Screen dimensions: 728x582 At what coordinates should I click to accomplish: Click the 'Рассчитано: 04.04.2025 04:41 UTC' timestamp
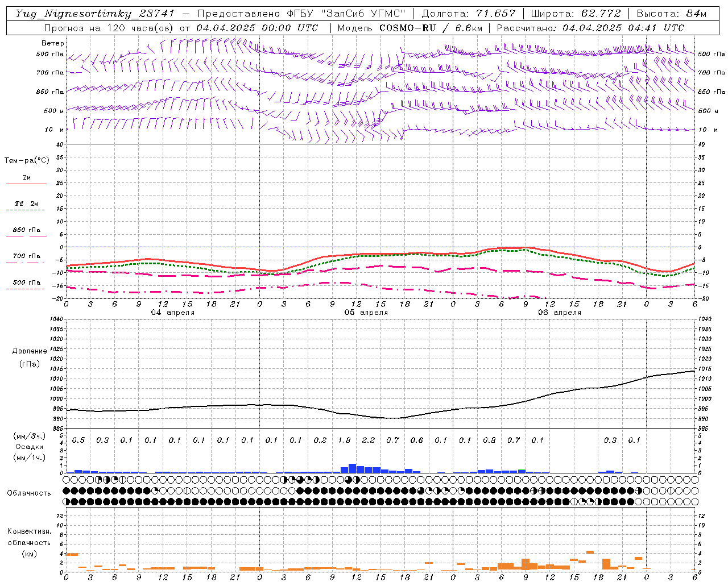590,28
